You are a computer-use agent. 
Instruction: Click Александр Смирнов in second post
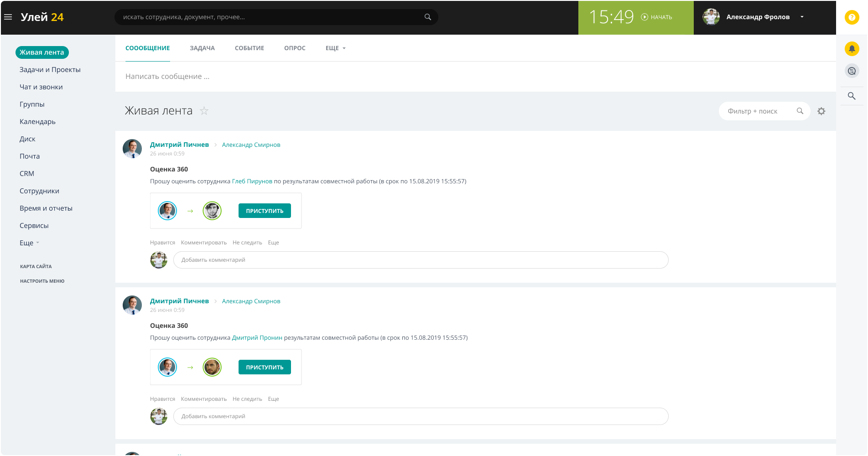251,301
